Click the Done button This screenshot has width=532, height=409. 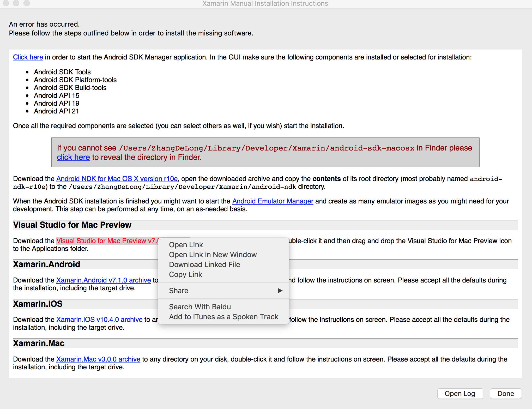pyautogui.click(x=506, y=394)
